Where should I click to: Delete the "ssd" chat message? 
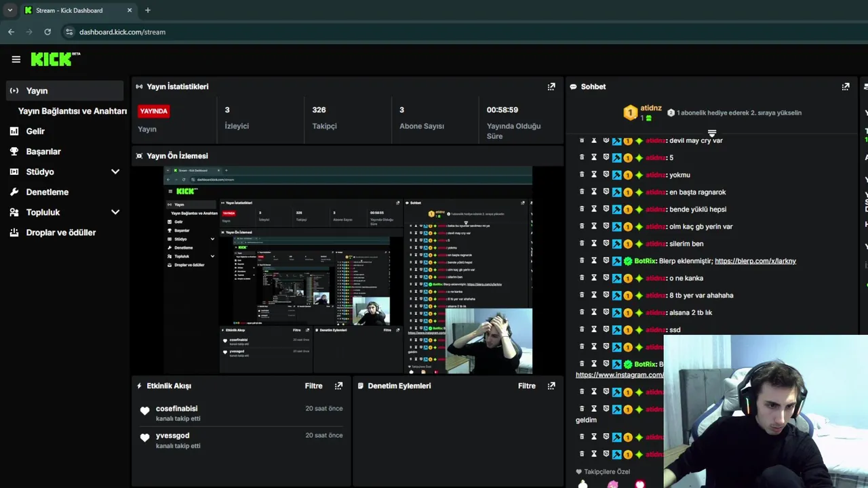(582, 329)
